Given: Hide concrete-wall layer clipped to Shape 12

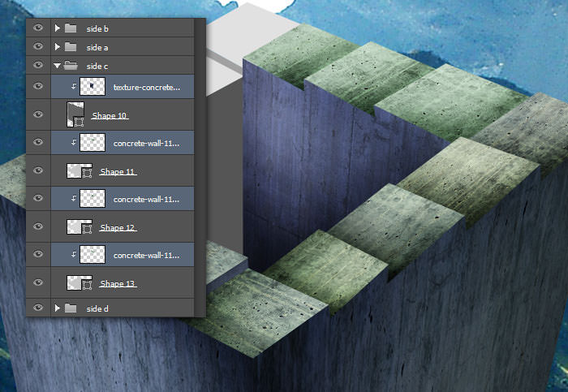Looking at the screenshot, I should (38, 198).
